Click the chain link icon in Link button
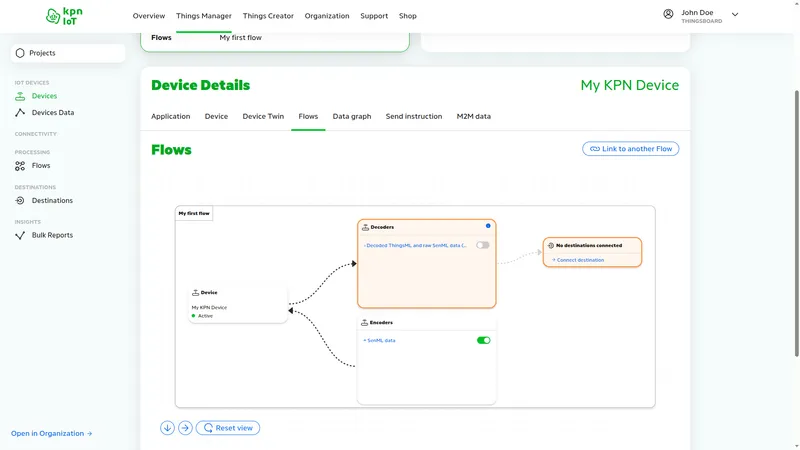The height and width of the screenshot is (450, 800). [x=594, y=149]
